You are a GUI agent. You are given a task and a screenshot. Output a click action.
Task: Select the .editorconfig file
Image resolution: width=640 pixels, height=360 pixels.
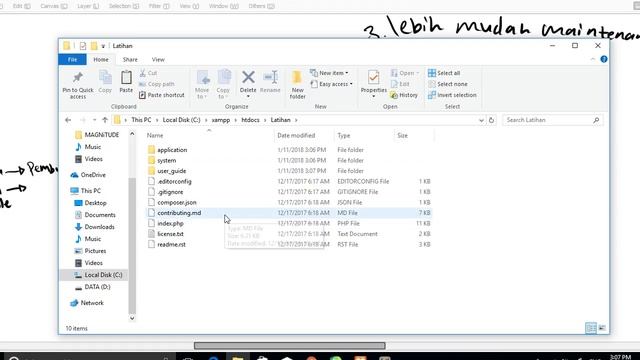[x=174, y=182]
